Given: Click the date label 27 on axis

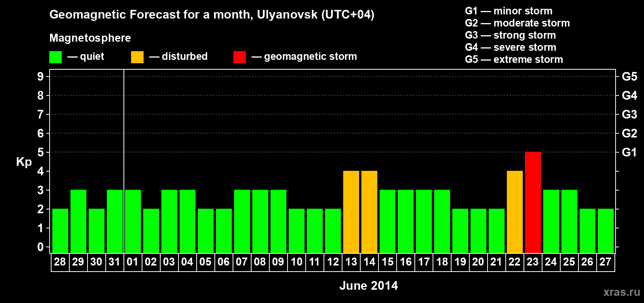Looking at the screenshot, I should [x=605, y=262].
